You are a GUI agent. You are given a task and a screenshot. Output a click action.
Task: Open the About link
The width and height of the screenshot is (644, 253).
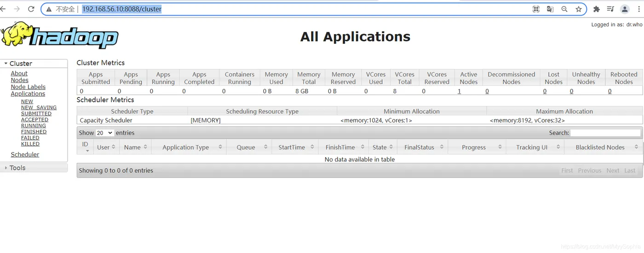pyautogui.click(x=19, y=73)
